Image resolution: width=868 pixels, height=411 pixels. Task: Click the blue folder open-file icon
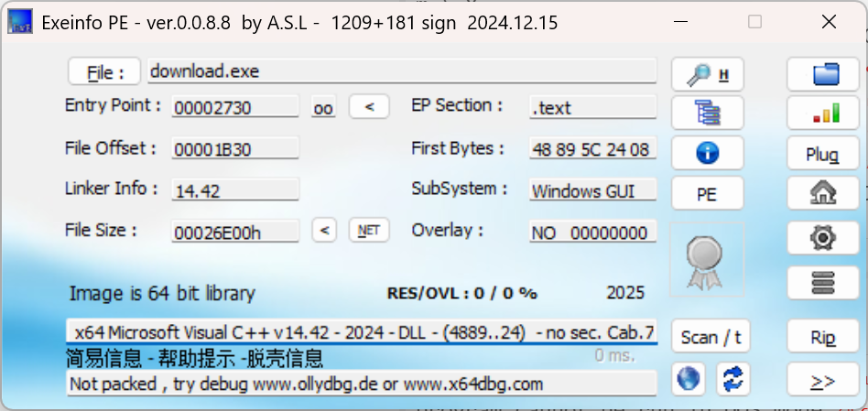coord(822,75)
